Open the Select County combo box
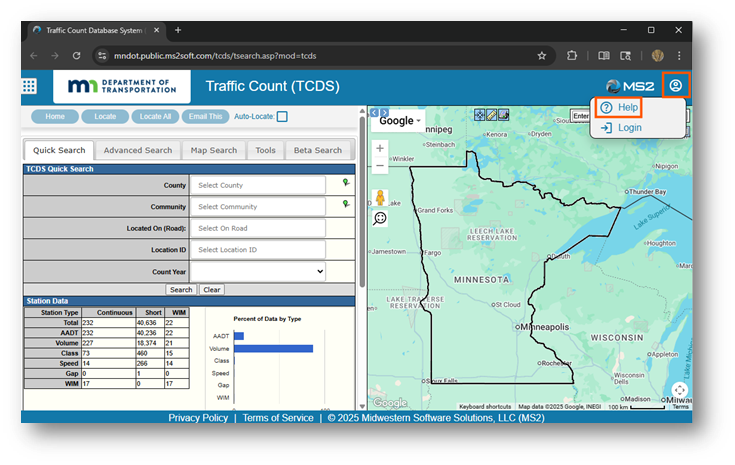 258,185
